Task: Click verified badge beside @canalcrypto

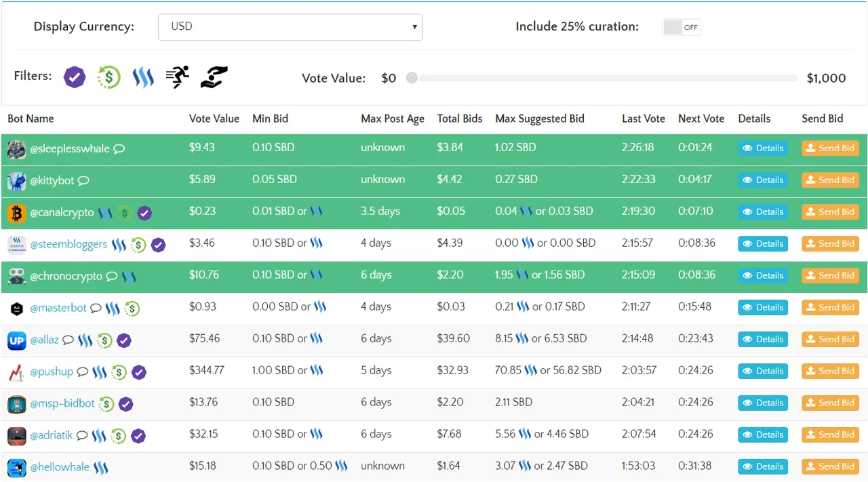Action: 144,213
